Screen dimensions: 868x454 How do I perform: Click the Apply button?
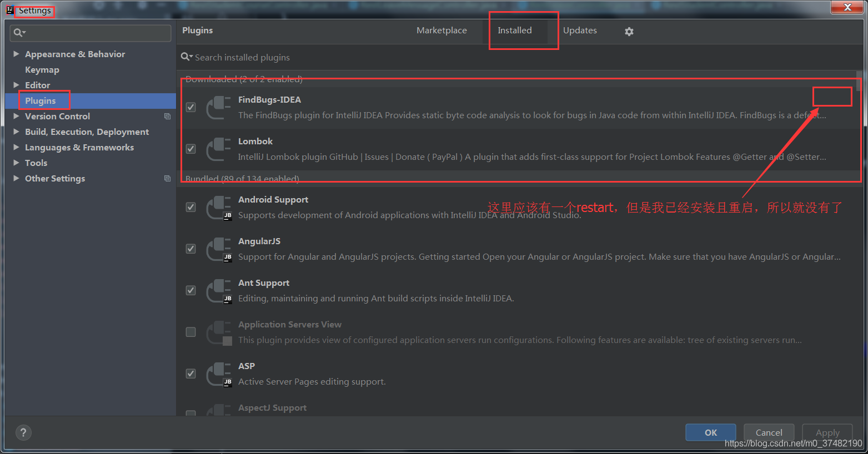(x=827, y=432)
